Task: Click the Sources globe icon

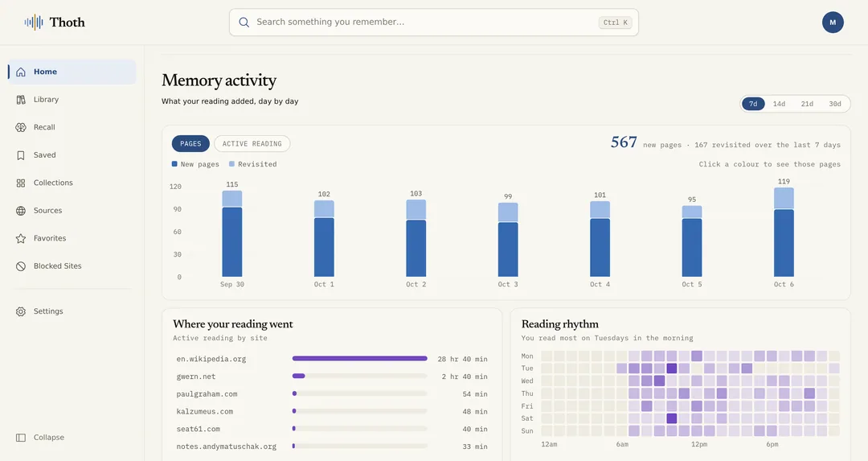Action: coord(21,211)
